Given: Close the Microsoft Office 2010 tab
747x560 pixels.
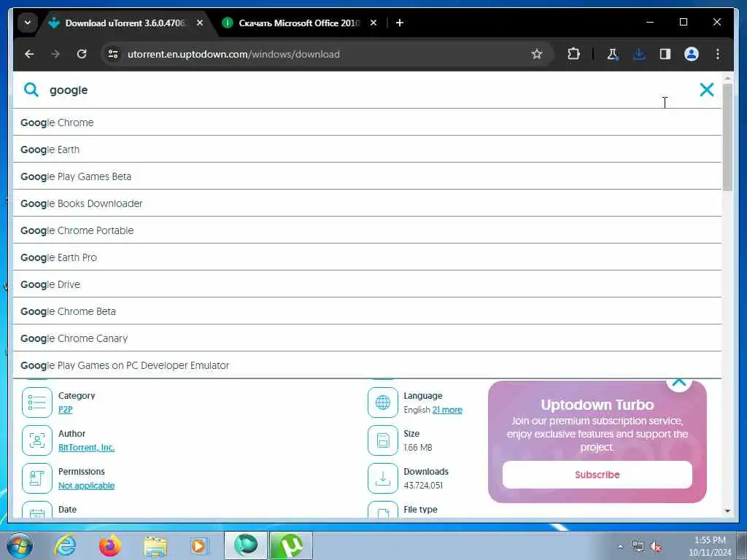Looking at the screenshot, I should tap(373, 23).
